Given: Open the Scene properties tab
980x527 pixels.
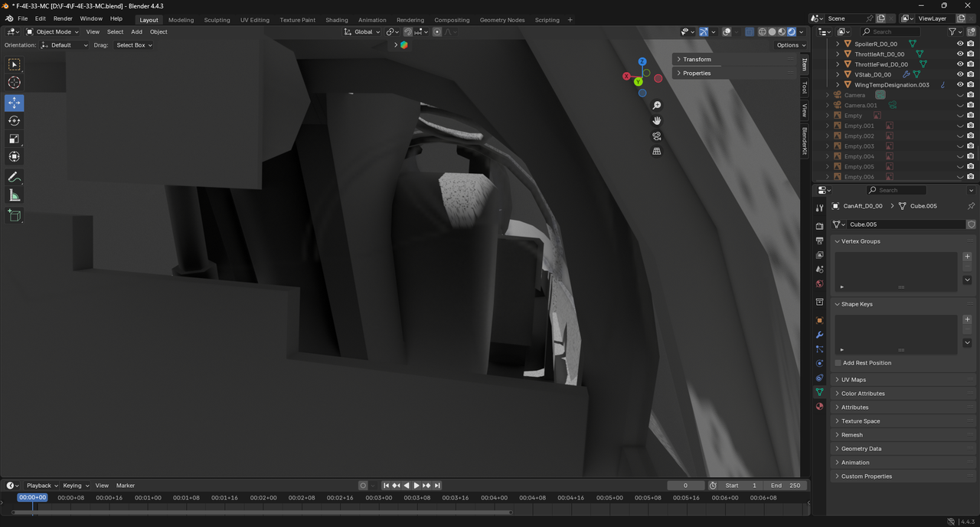Looking at the screenshot, I should tap(819, 270).
